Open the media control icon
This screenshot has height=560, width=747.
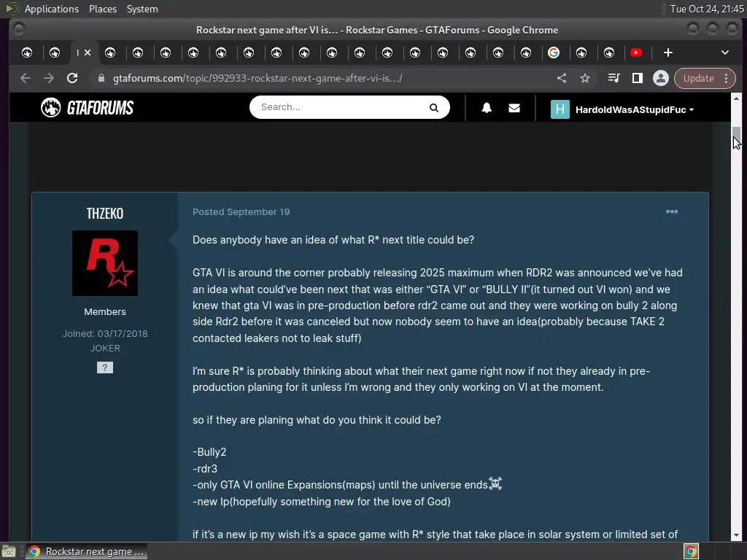pos(614,78)
